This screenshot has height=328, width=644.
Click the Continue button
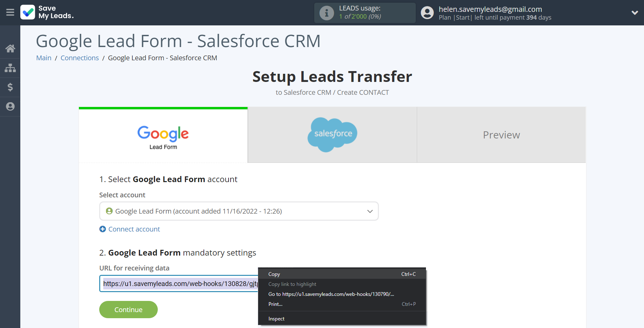click(x=128, y=309)
